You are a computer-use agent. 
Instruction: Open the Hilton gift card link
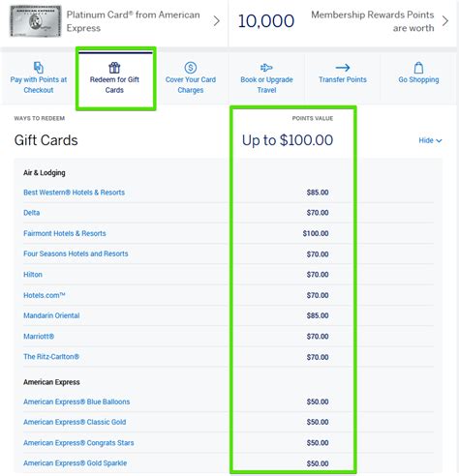click(x=33, y=275)
